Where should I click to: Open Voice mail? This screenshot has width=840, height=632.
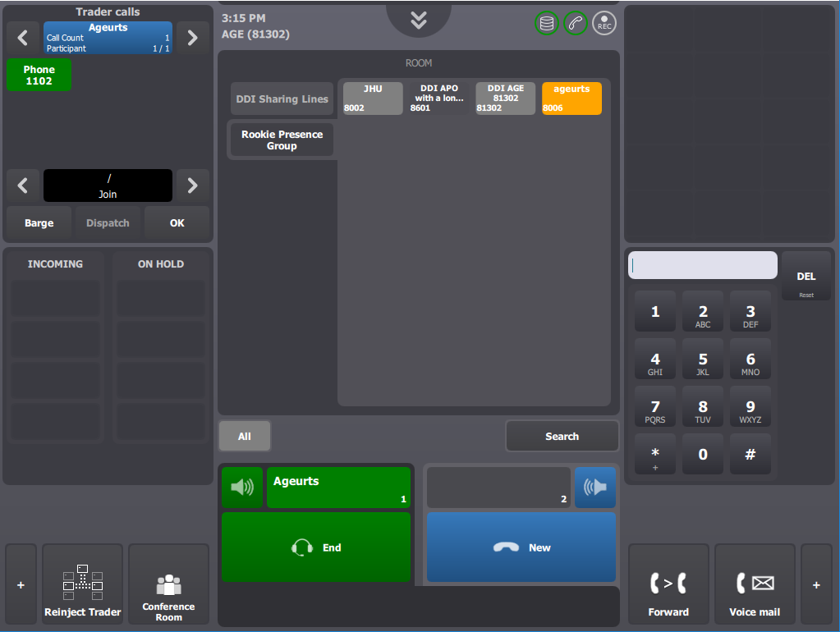point(755,584)
